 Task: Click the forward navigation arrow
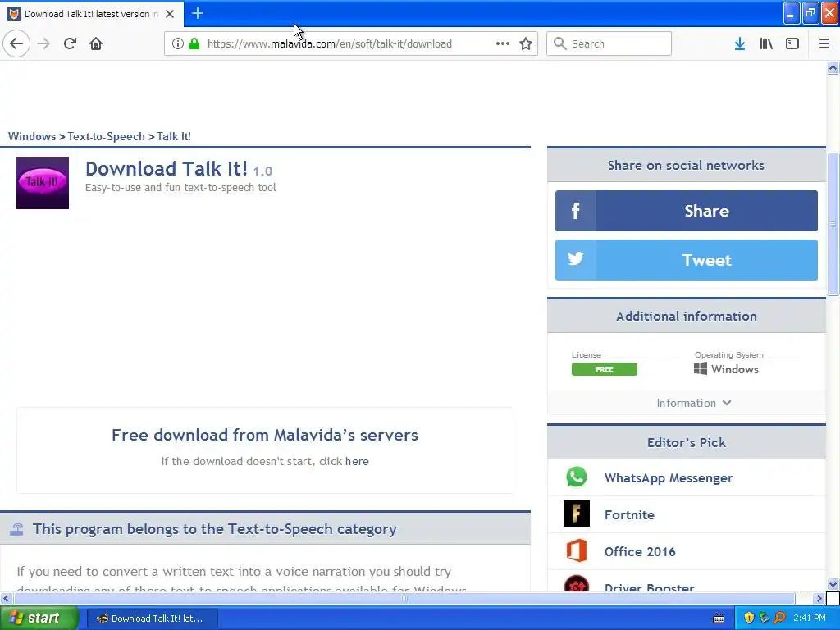pos(44,43)
